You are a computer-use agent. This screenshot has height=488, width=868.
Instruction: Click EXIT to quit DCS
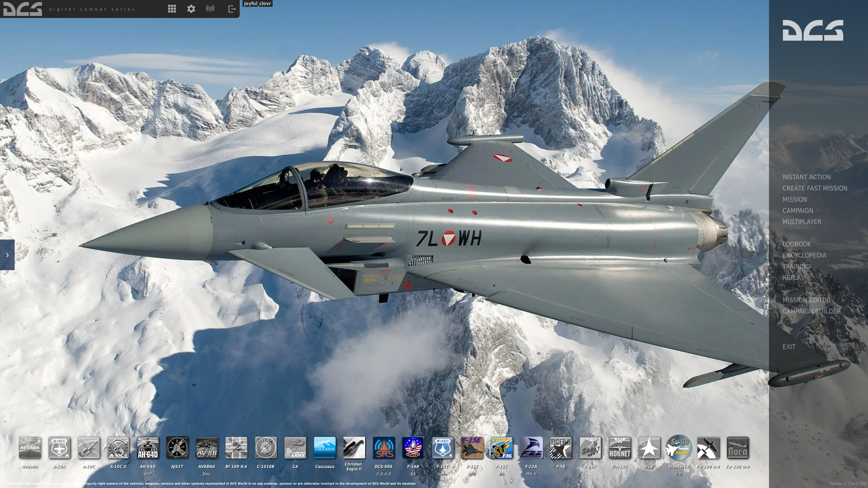(789, 347)
